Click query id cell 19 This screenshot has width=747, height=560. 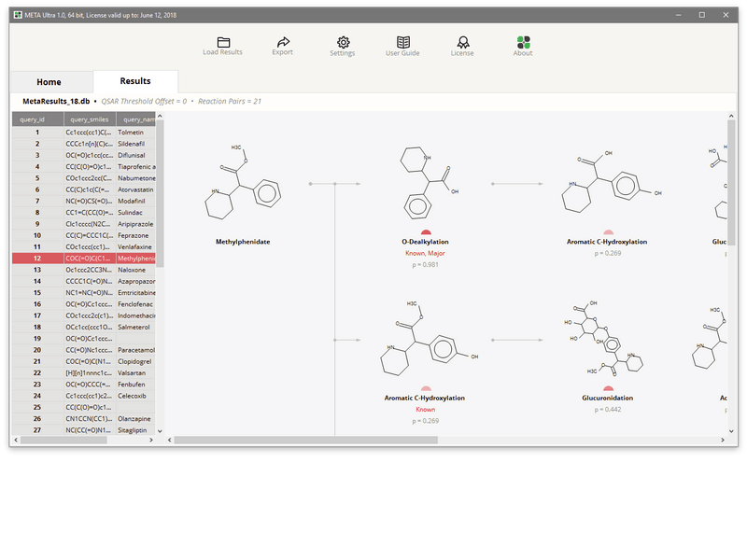pos(37,339)
